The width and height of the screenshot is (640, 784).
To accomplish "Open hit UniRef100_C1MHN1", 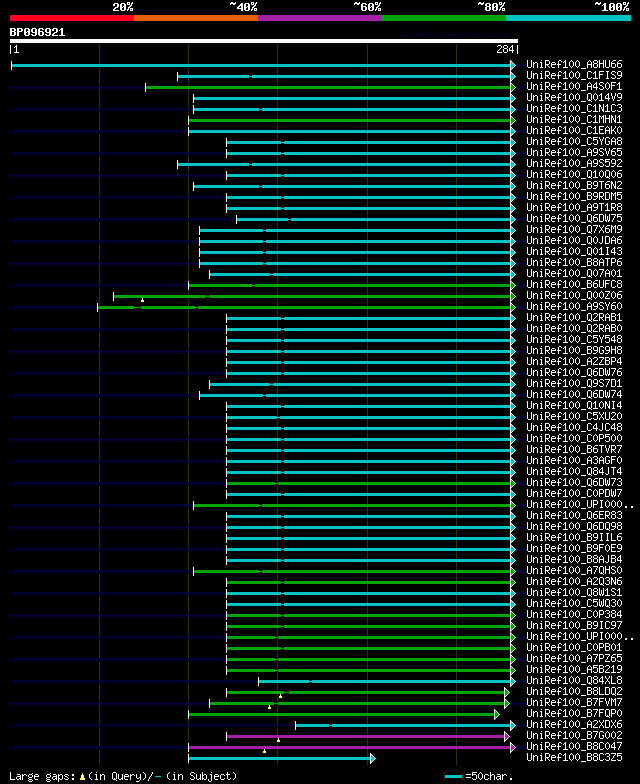I will pos(574,120).
